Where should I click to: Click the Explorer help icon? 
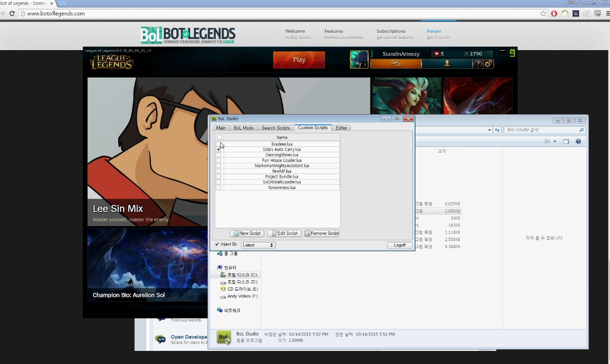(578, 141)
